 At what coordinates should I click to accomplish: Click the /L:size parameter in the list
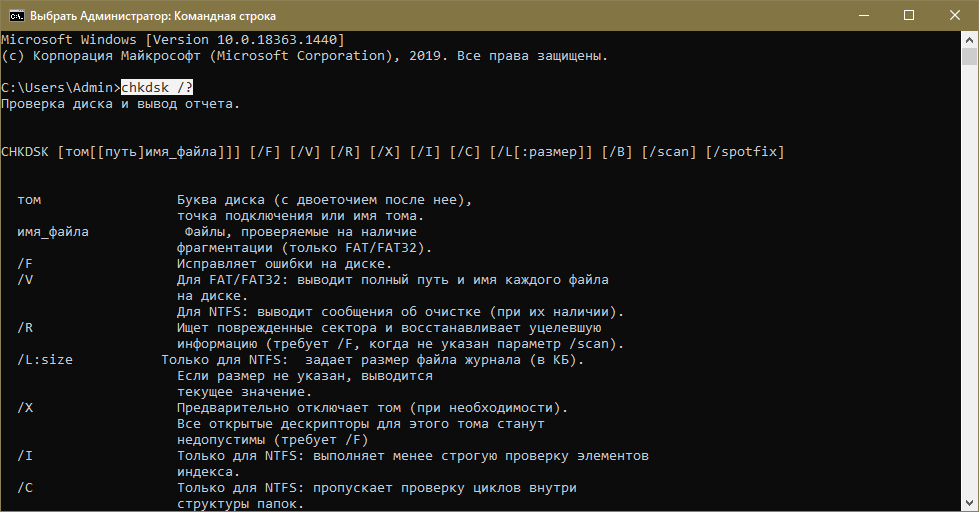click(x=45, y=360)
